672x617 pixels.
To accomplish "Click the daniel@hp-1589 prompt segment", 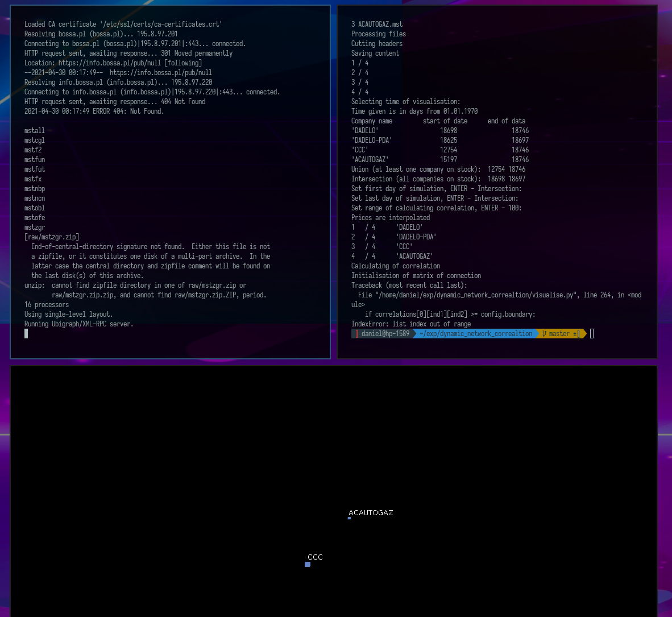I will click(385, 334).
